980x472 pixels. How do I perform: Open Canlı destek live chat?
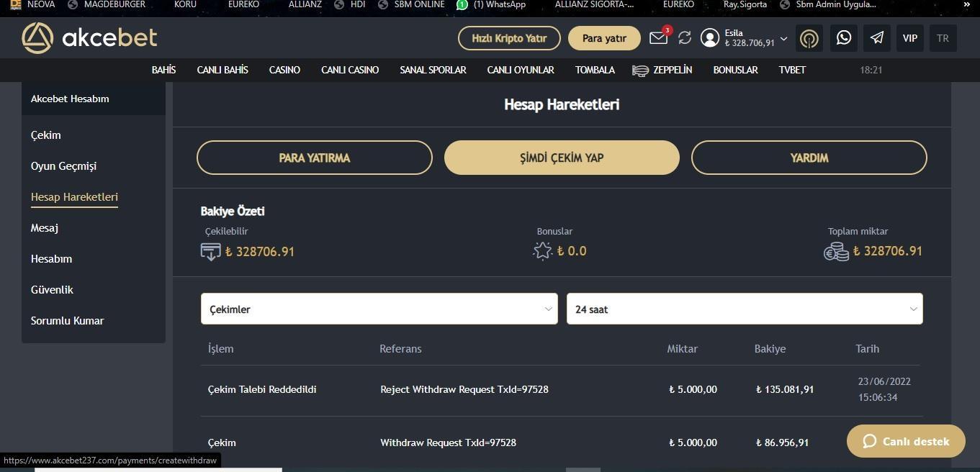[906, 441]
